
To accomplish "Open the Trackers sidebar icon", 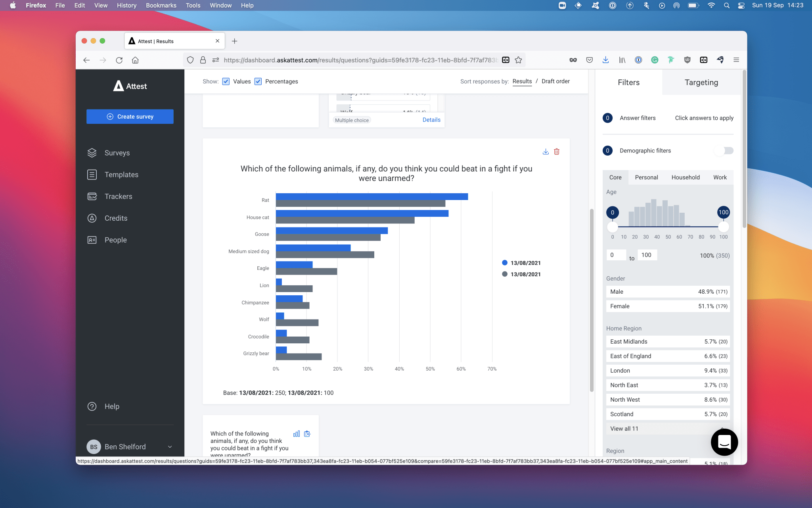I will (92, 196).
